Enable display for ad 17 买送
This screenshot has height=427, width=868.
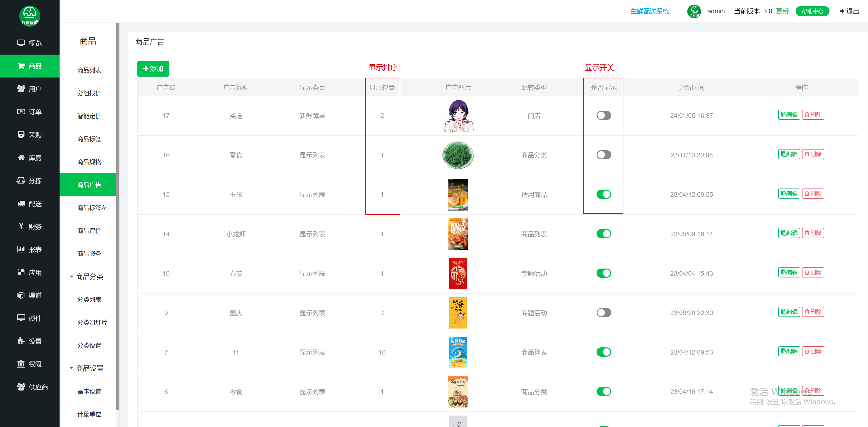pos(603,115)
